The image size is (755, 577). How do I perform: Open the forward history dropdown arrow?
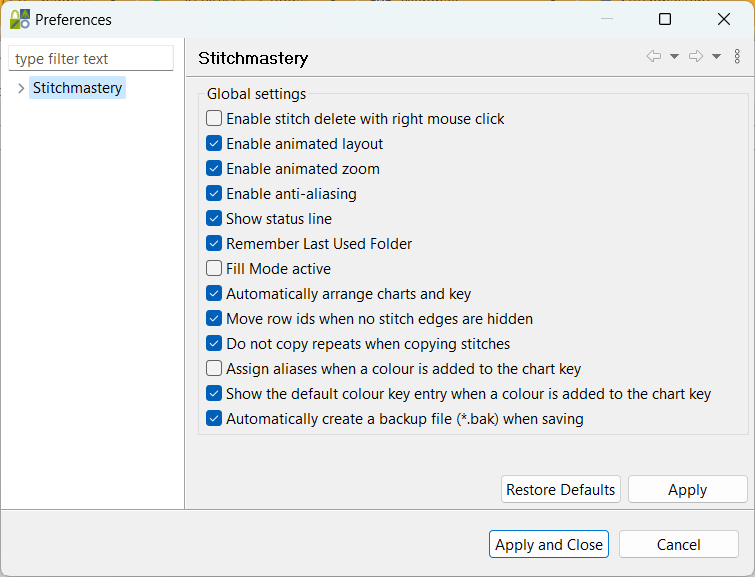click(716, 57)
